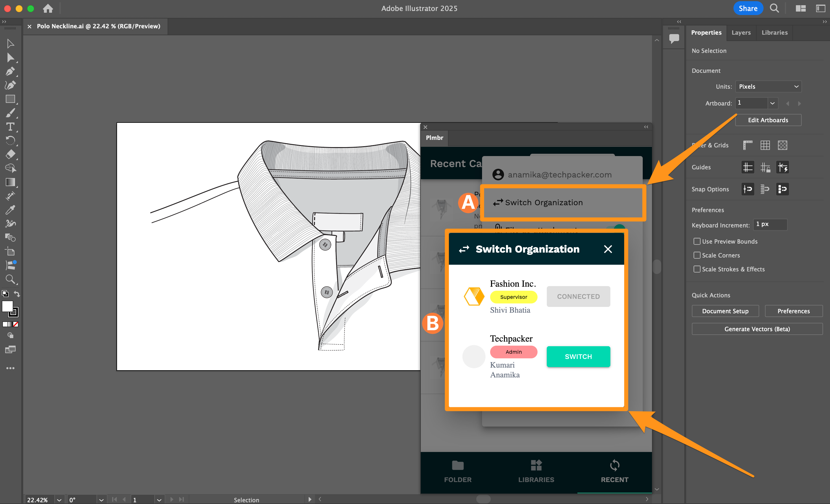
Task: Open the Artboard number dropdown
Action: pos(772,103)
